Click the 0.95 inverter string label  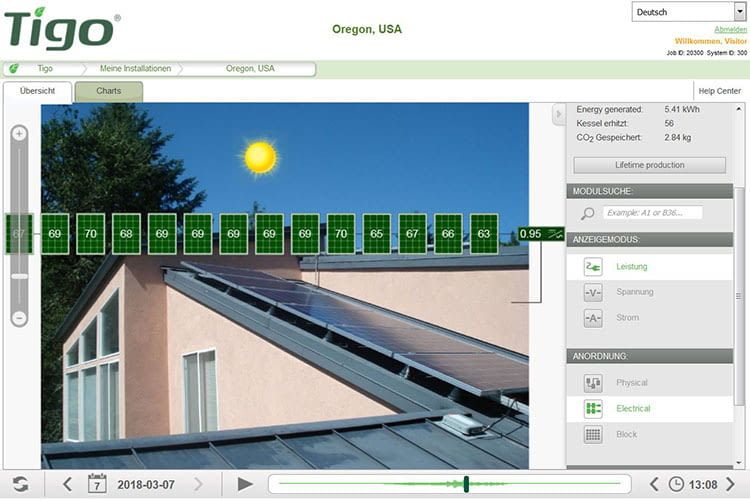point(541,234)
